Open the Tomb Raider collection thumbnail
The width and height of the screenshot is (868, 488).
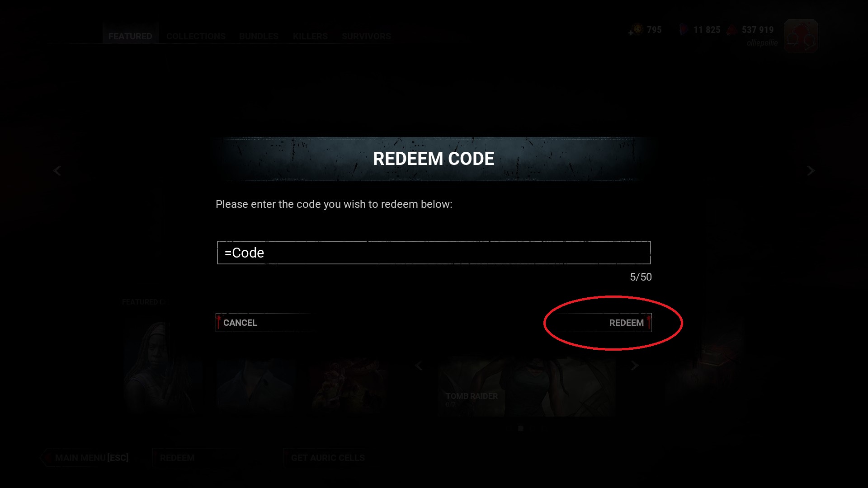pos(526,388)
